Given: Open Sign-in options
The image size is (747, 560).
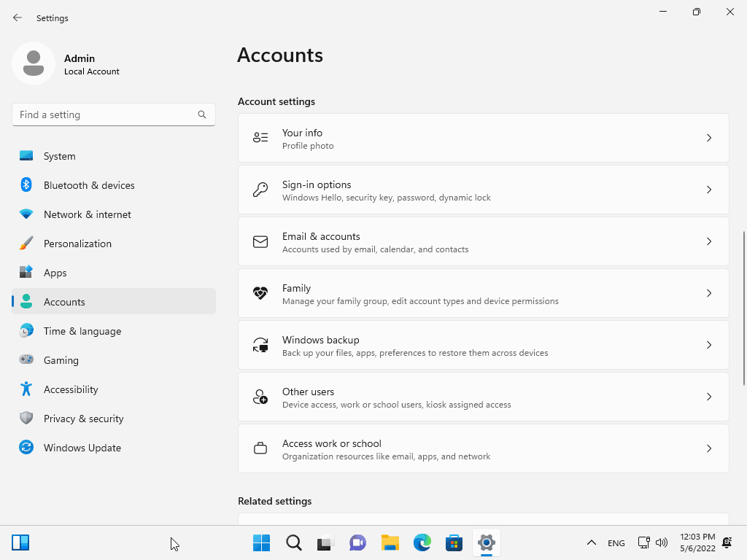Looking at the screenshot, I should (483, 190).
